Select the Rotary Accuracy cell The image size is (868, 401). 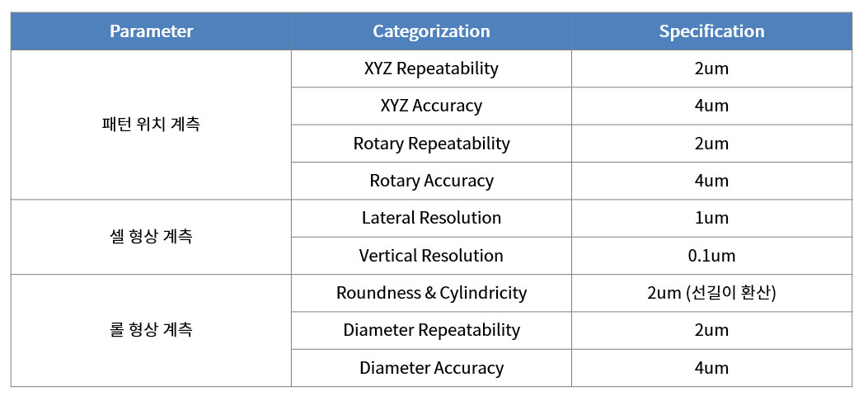point(431,181)
